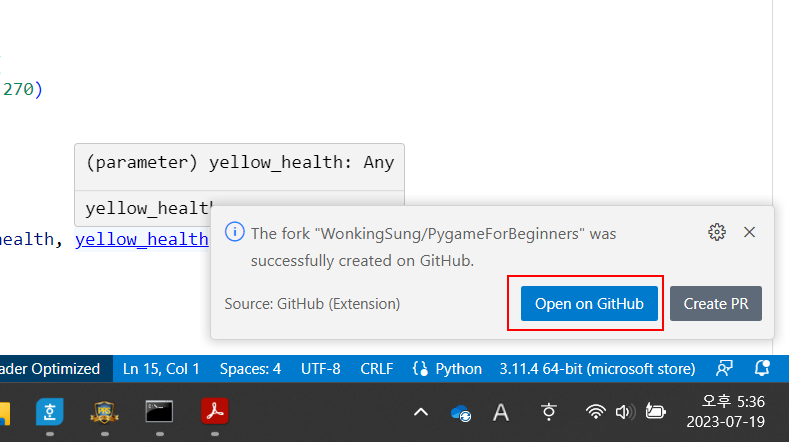
Task: Toggle the IME input mode A
Action: coord(501,413)
